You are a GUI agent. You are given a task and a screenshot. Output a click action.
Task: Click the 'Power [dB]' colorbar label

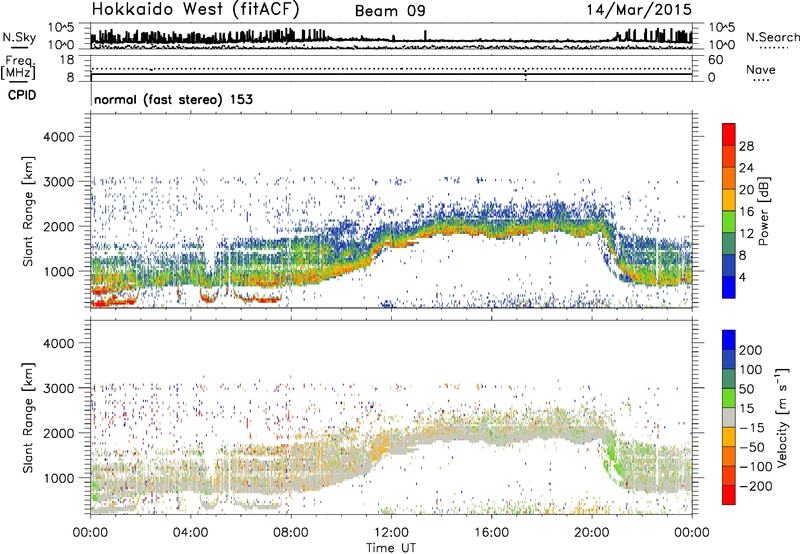tap(763, 211)
